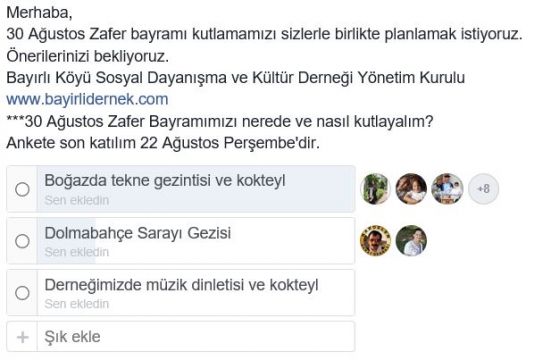Choose the Dolmabahçe Sarayı Gezisi radio button

pos(22,241)
